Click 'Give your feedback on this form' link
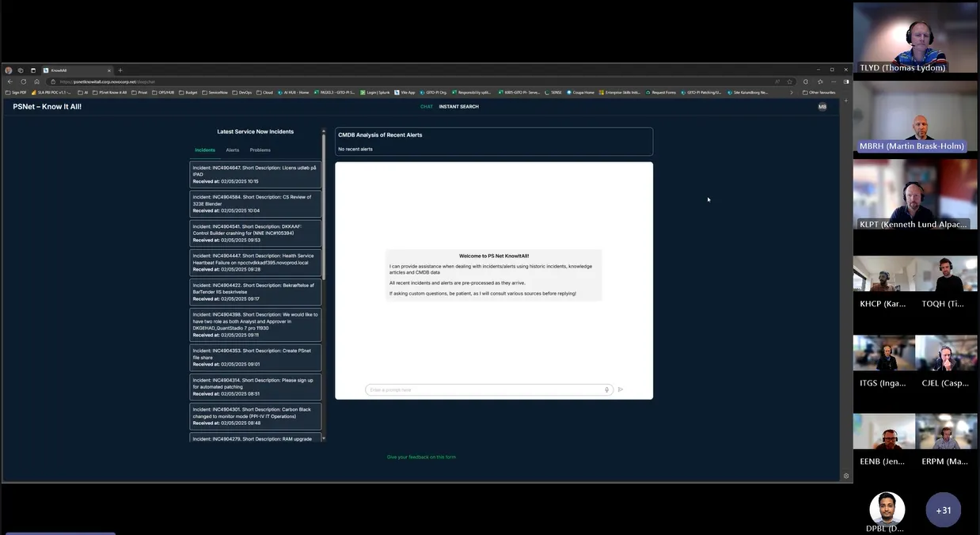 coord(421,457)
